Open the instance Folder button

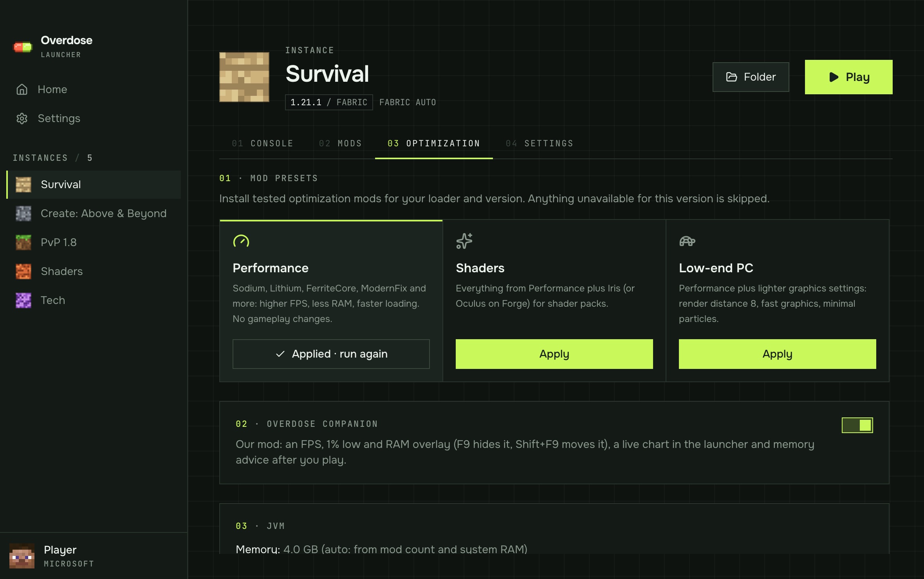click(x=751, y=77)
